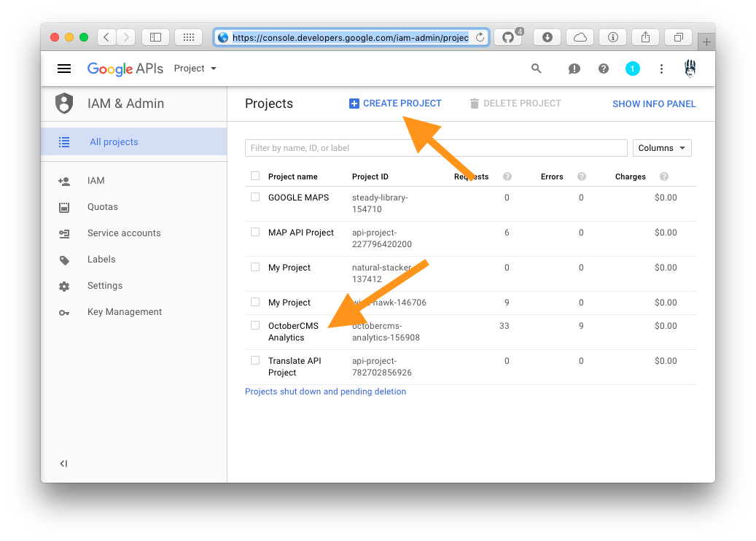Collapse the sidebar with the chevron icon
Screen dimensions: 756x541
(x=63, y=464)
